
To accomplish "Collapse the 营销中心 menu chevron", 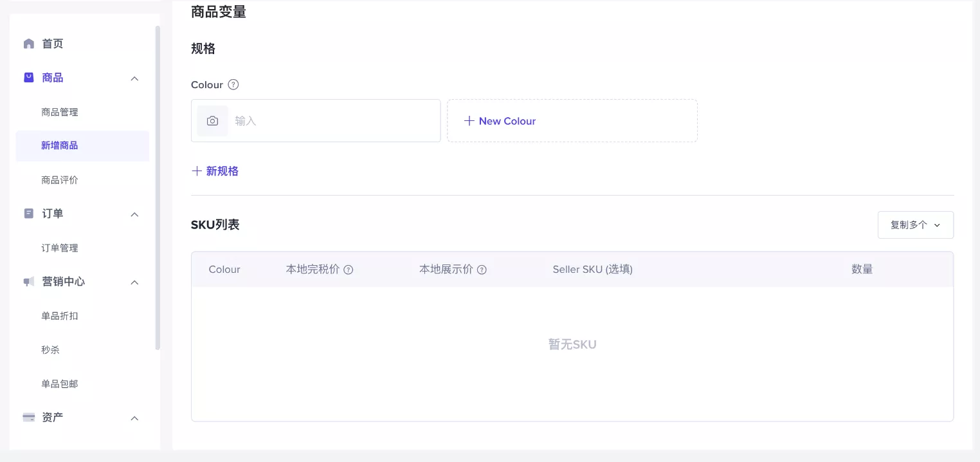I will (134, 282).
